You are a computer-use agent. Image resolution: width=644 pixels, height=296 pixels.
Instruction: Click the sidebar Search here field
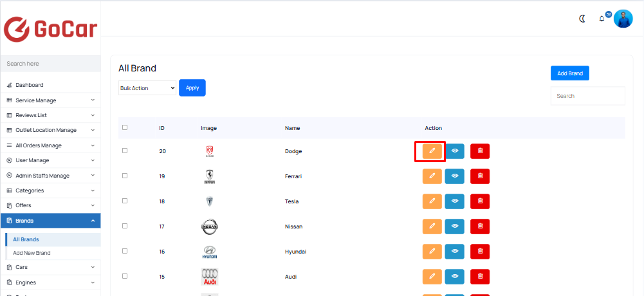[x=51, y=64]
